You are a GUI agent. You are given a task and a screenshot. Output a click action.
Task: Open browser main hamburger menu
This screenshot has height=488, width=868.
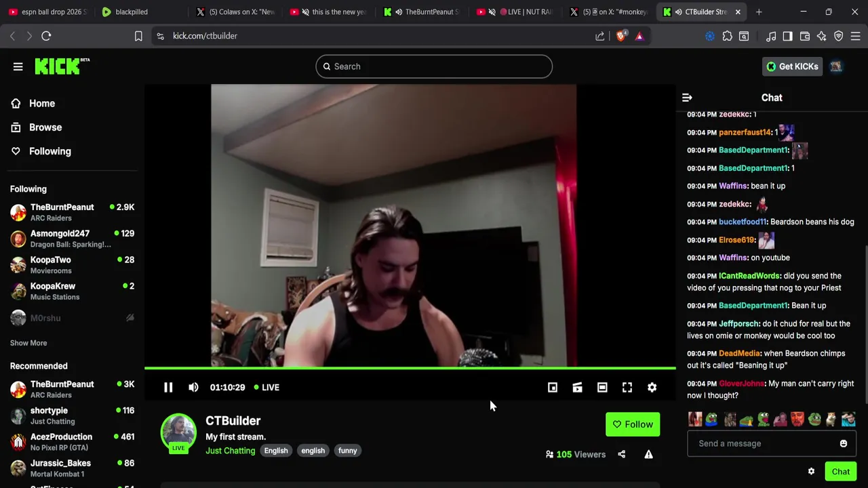pos(856,36)
